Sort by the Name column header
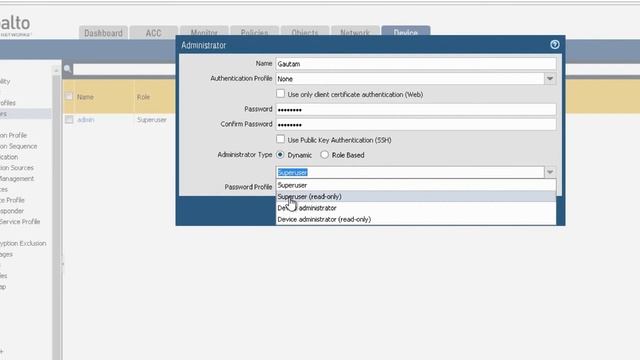Image resolution: width=640 pixels, height=360 pixels. [85, 97]
